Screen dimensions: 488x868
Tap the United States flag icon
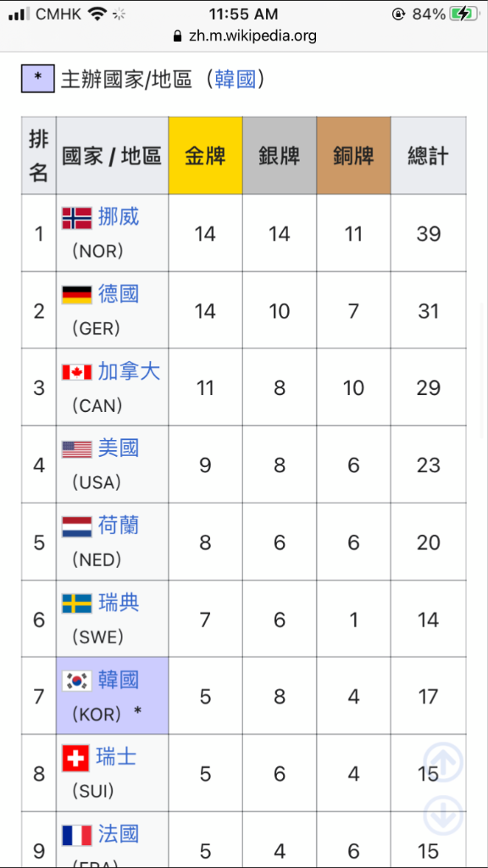(76, 449)
